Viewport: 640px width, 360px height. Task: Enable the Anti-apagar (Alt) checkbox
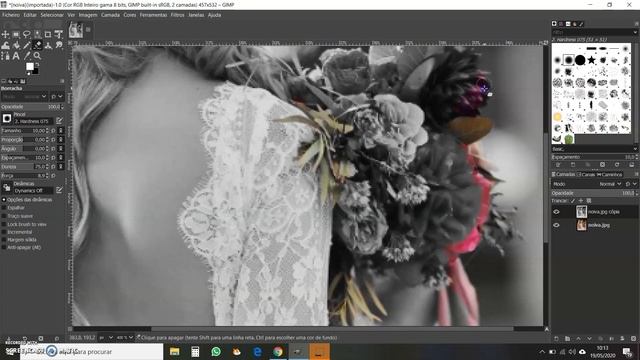point(4,247)
